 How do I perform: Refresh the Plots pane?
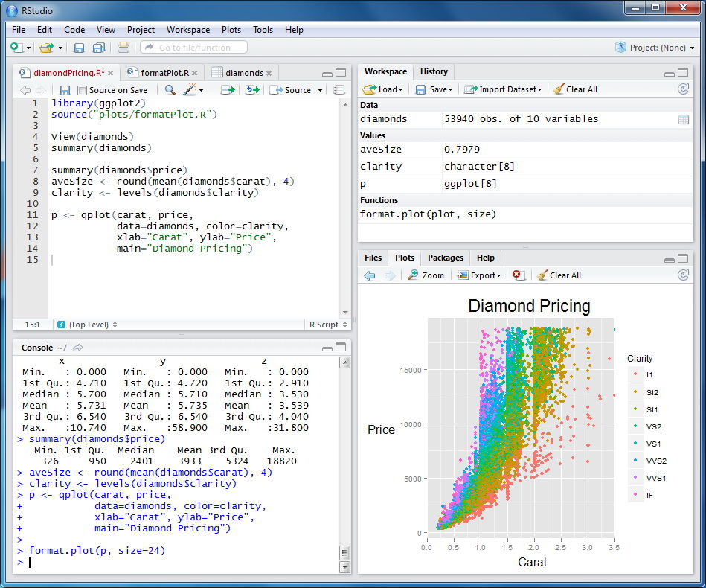tap(683, 275)
